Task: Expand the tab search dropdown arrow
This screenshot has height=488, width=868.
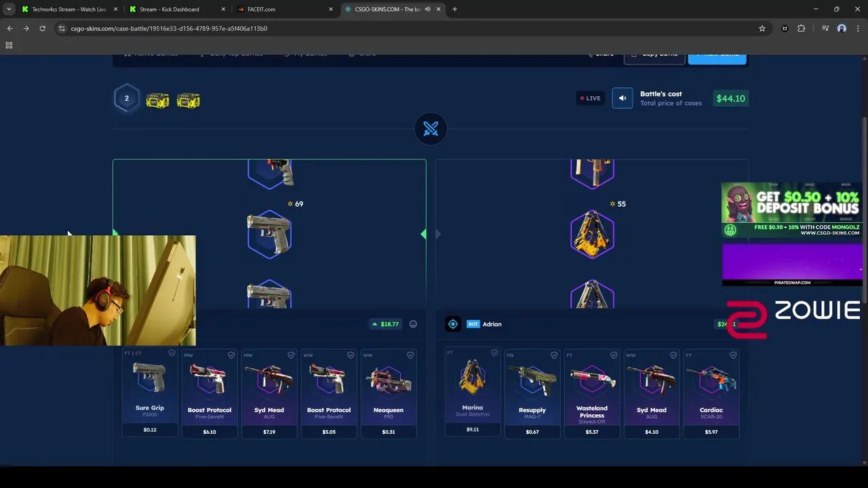Action: pyautogui.click(x=9, y=9)
